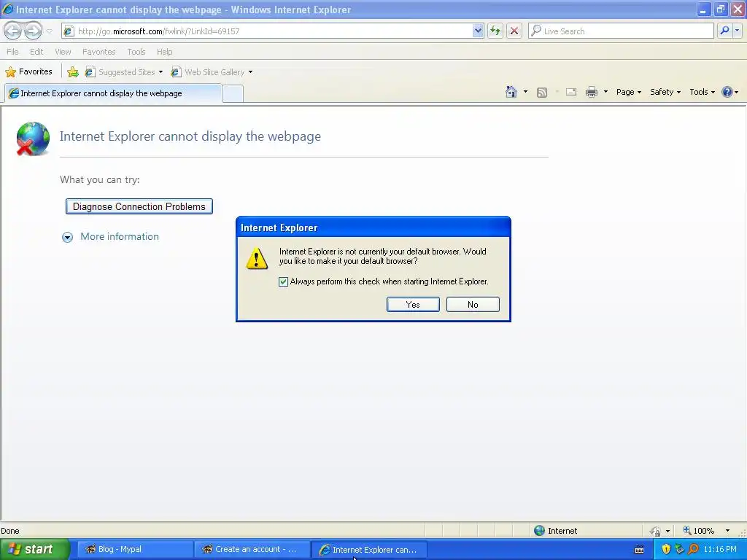
Task: Open the Favorites center star button
Action: [28, 72]
